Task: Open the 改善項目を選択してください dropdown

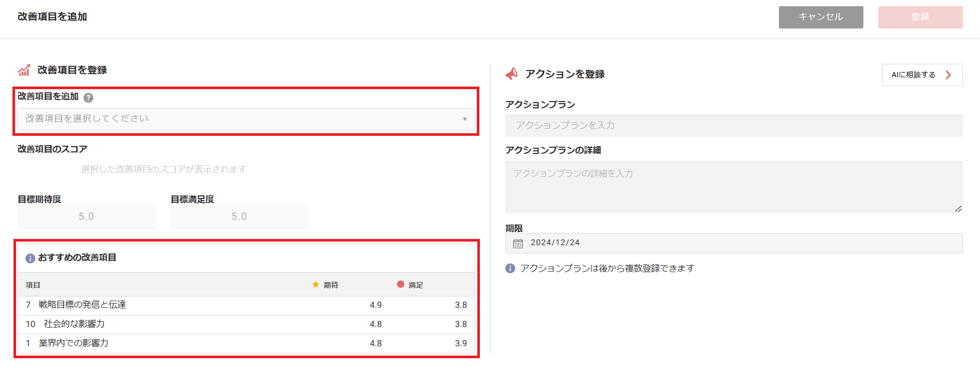Action: pos(246,119)
